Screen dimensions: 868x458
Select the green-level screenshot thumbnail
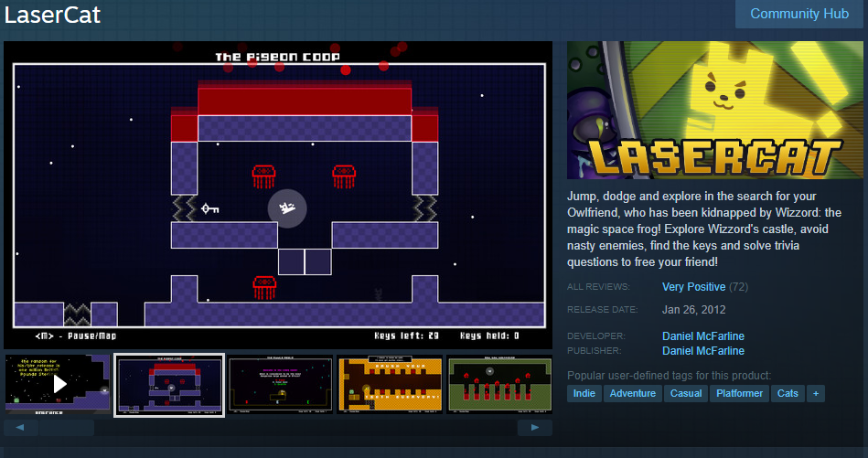pos(499,385)
